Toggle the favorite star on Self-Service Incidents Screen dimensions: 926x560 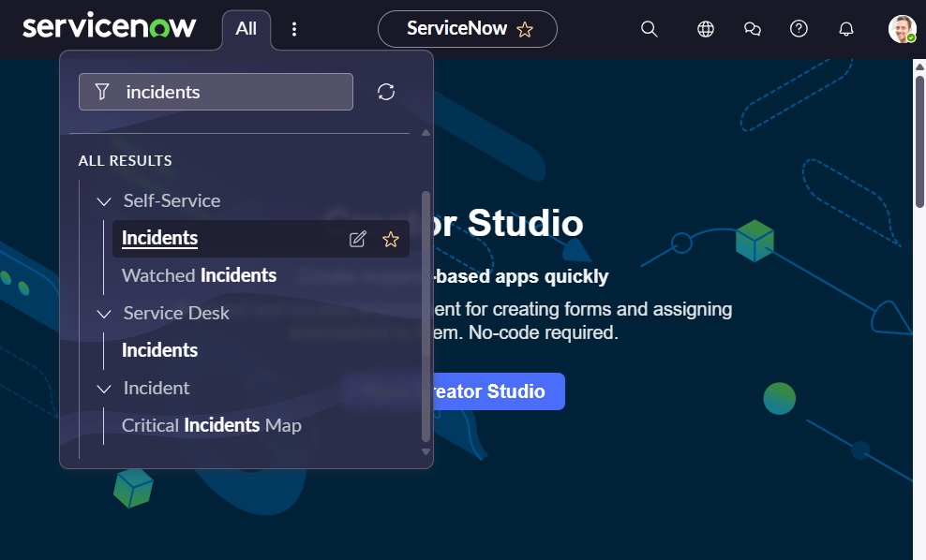click(x=390, y=239)
